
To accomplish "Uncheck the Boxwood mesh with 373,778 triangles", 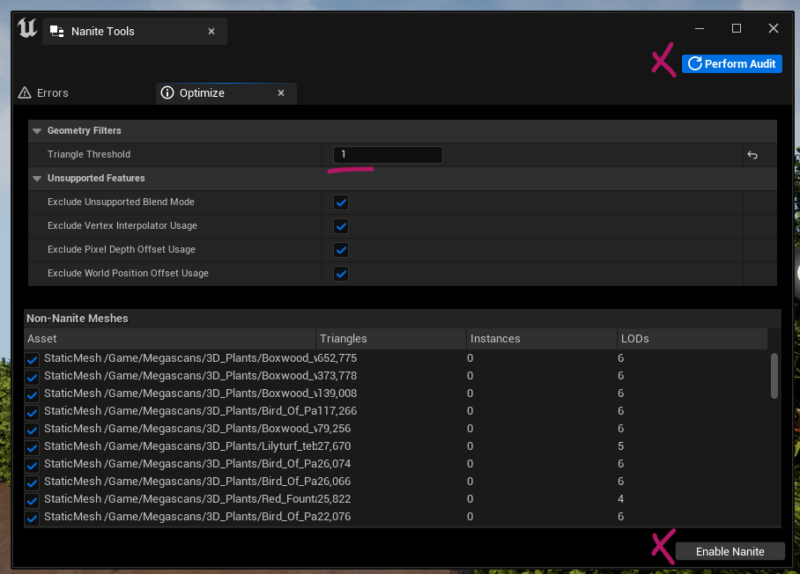I will (x=32, y=377).
